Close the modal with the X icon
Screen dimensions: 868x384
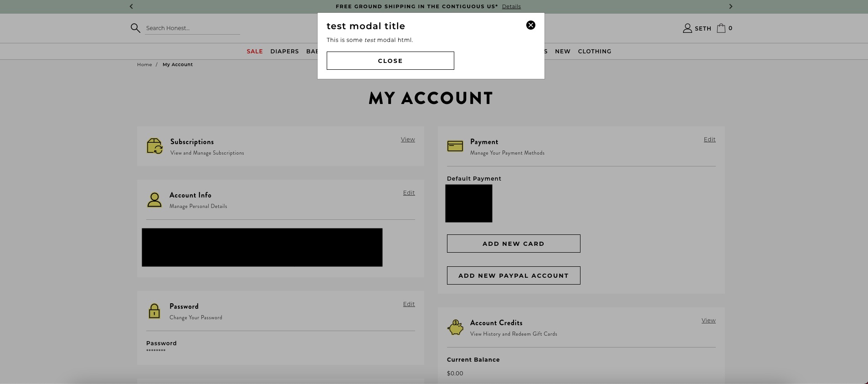point(530,26)
